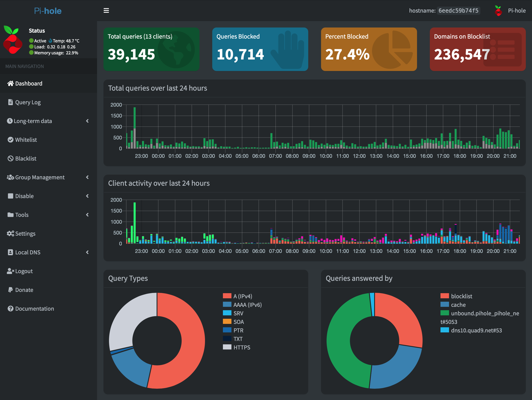
Task: Click the temperature flame icon in Status
Action: (x=50, y=41)
